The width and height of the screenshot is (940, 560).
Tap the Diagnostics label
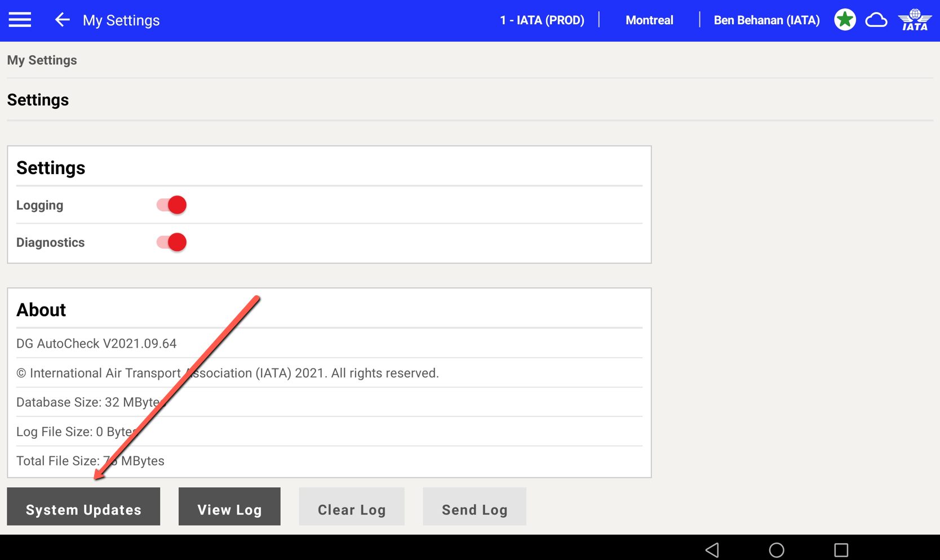(x=50, y=242)
